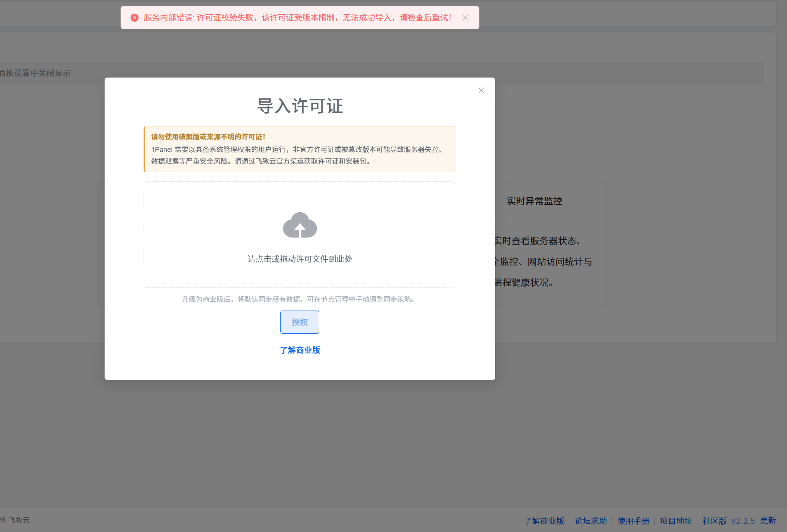Open the 项目地址 link in the footer
787x532 pixels.
click(676, 521)
